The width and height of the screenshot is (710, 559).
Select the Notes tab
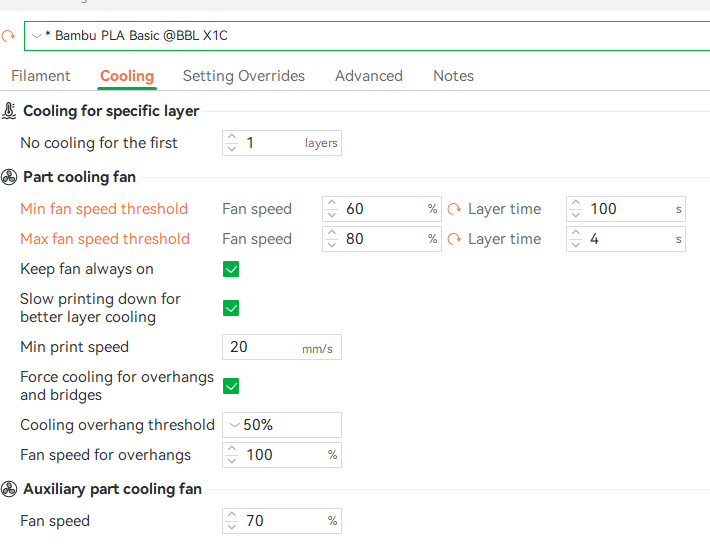point(453,76)
